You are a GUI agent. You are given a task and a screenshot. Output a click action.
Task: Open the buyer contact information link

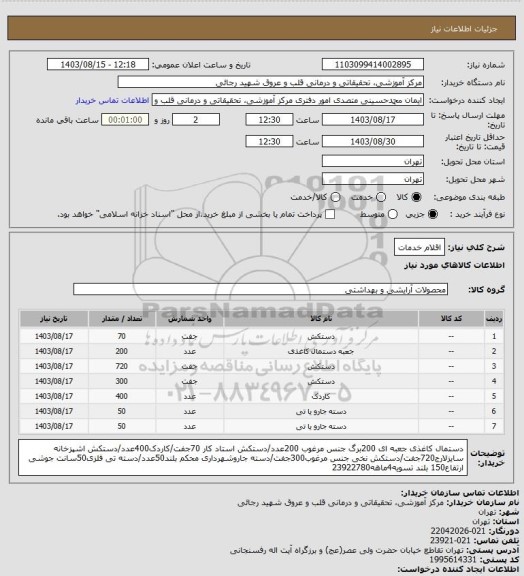point(112,100)
